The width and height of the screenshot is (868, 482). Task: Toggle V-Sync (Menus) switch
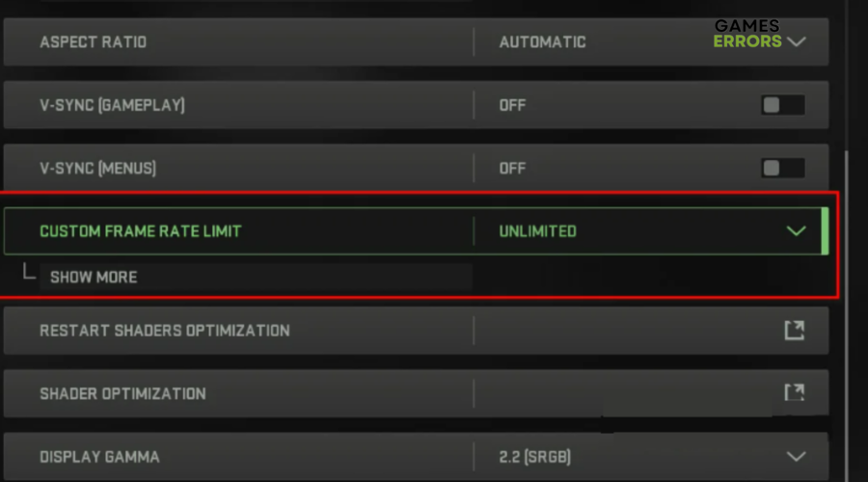coord(781,169)
